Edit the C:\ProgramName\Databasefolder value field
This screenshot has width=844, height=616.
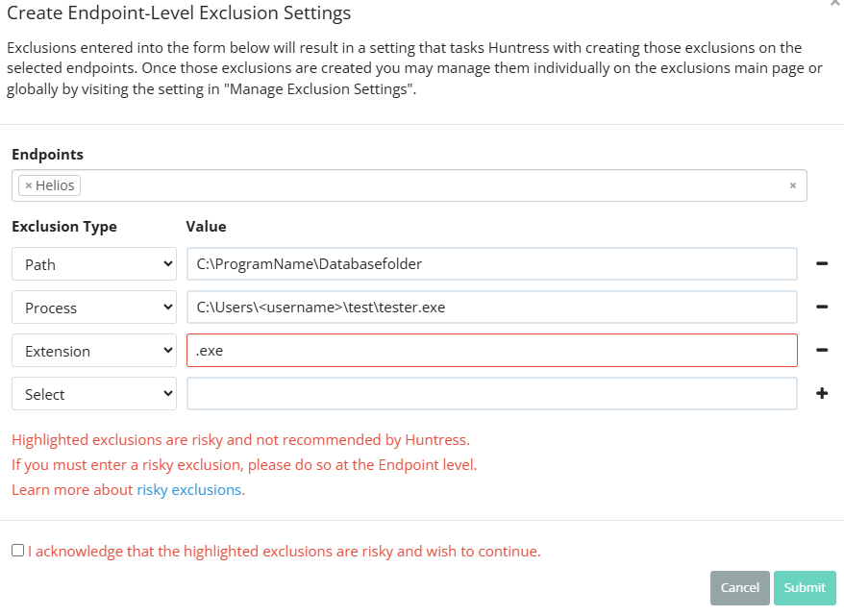pyautogui.click(x=491, y=263)
